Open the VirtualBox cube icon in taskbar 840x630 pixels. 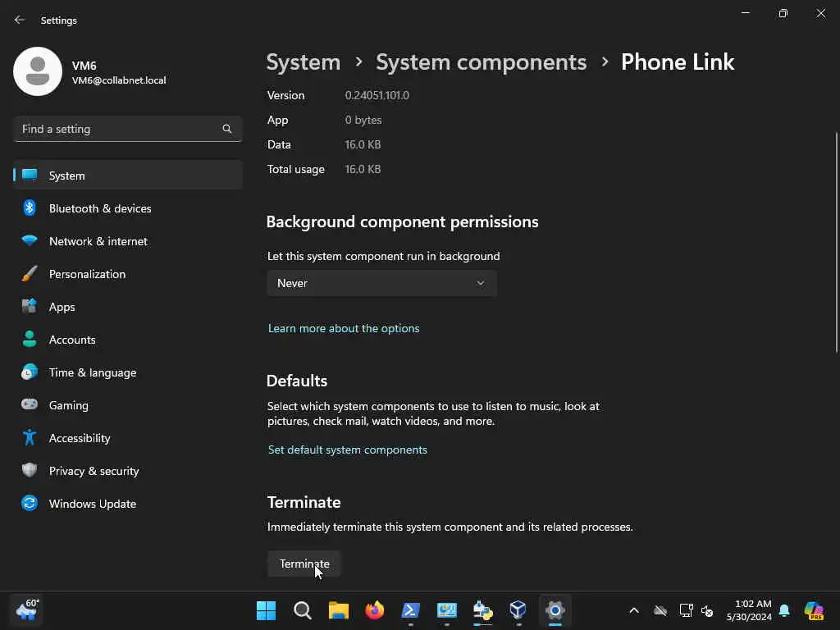pos(518,610)
